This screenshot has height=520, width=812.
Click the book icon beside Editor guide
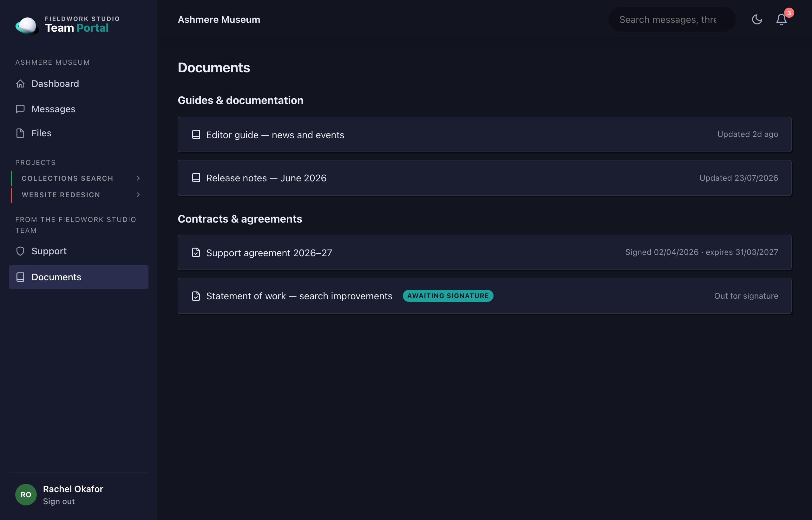point(196,134)
